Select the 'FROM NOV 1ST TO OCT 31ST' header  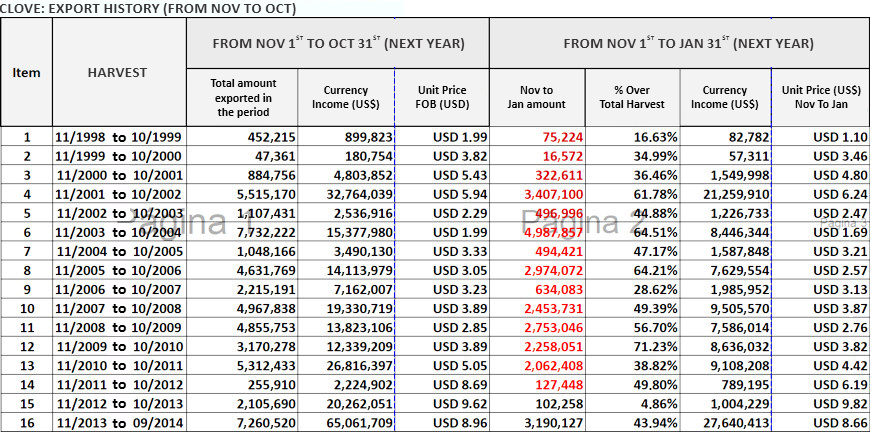(338, 43)
